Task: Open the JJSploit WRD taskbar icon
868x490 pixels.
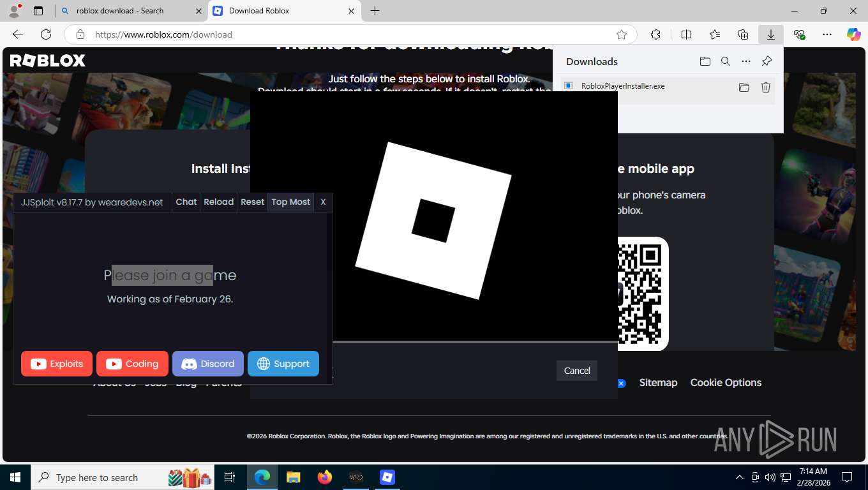Action: (x=356, y=477)
